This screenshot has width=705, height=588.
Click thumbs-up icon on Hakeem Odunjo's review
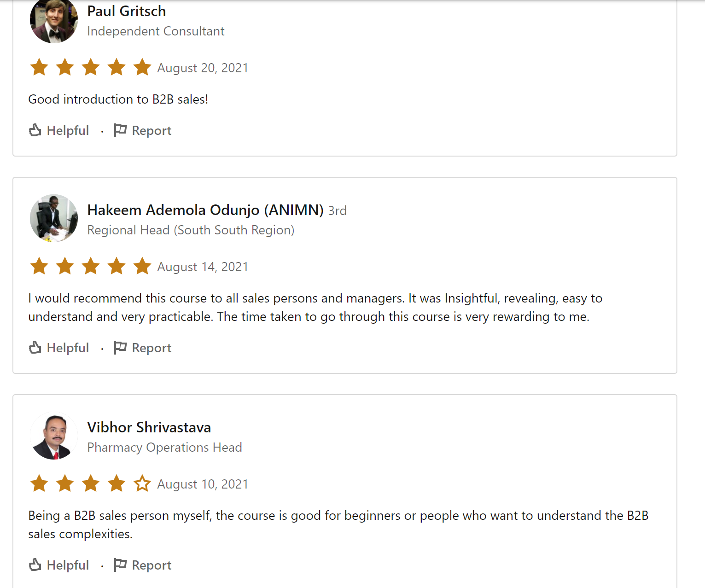point(35,348)
